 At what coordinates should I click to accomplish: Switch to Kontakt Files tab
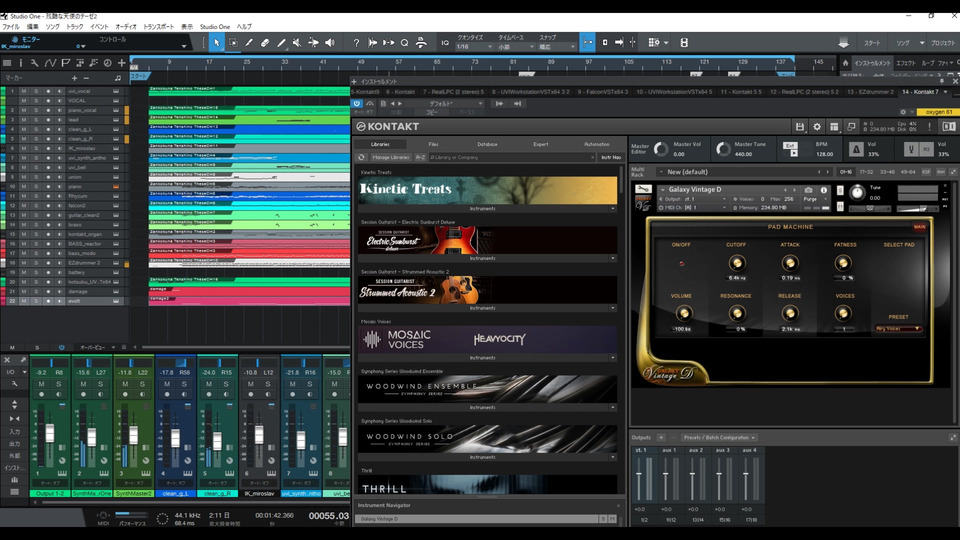click(x=433, y=144)
